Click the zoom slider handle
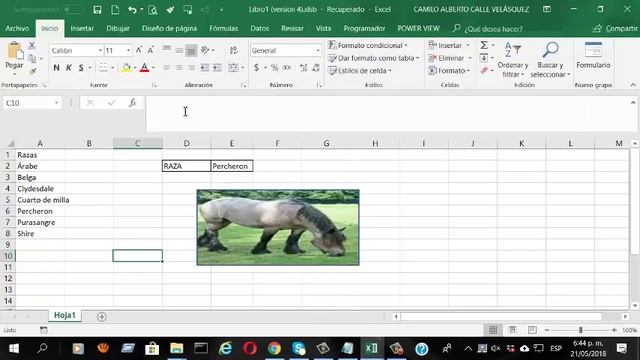Viewport: 640px width, 360px height. point(580,330)
